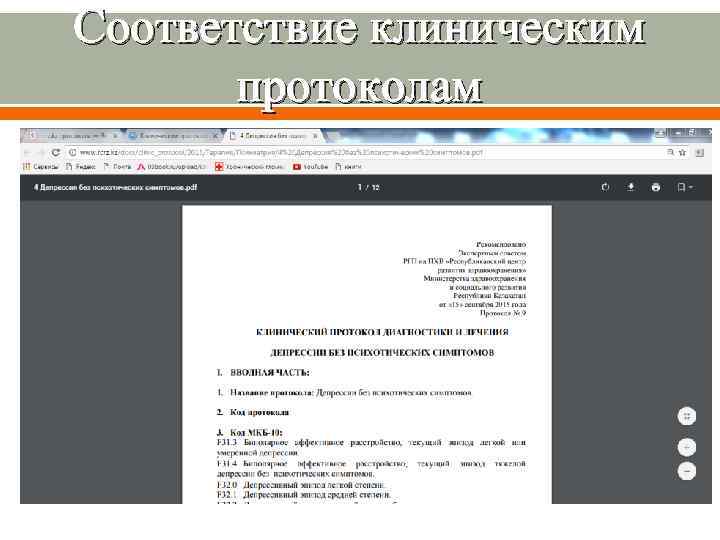Click the title 'ДЕПРЕССИИ БЕЗ ПСИХОТИЧЕСКИХ СИМПТОМОВ'
720x540 pixels.
tap(382, 353)
